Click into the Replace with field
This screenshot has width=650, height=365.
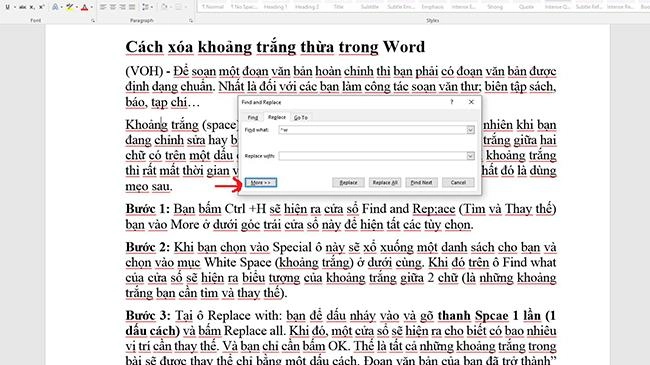tap(372, 156)
